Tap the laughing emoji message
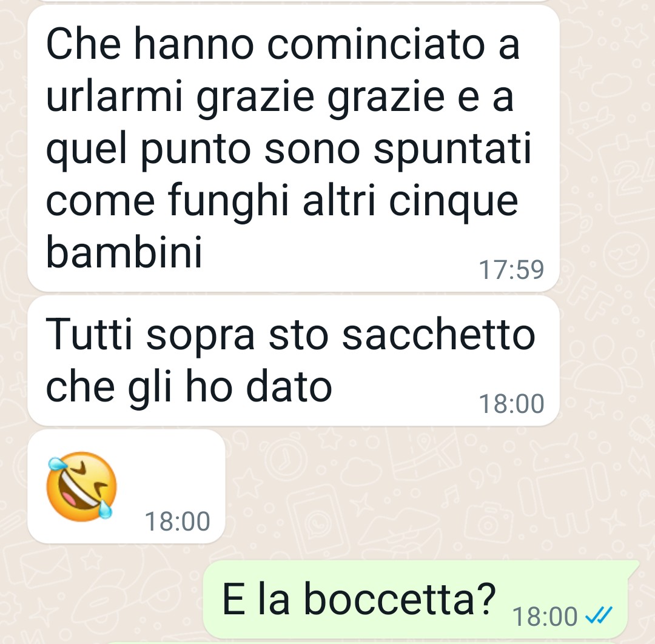Screen dimensions: 655x644 tap(81, 486)
